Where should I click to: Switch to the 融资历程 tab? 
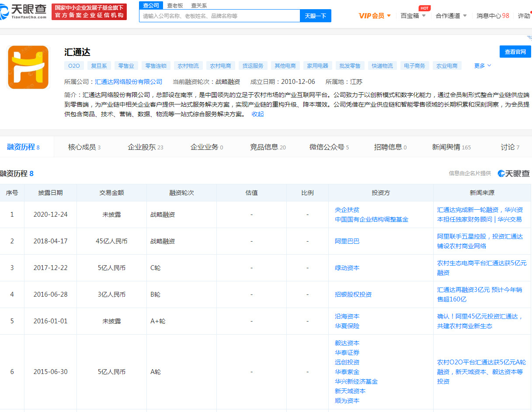pyautogui.click(x=23, y=147)
